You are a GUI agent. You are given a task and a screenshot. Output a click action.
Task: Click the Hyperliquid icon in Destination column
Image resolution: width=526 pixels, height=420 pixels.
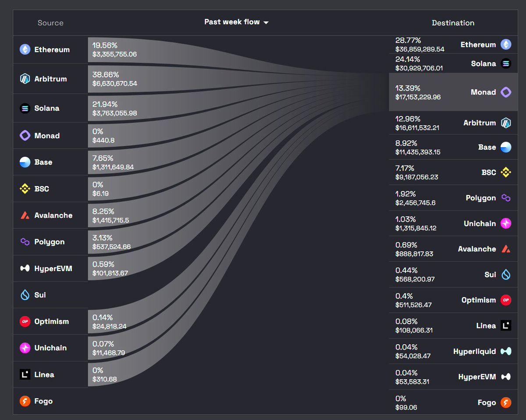tap(506, 351)
